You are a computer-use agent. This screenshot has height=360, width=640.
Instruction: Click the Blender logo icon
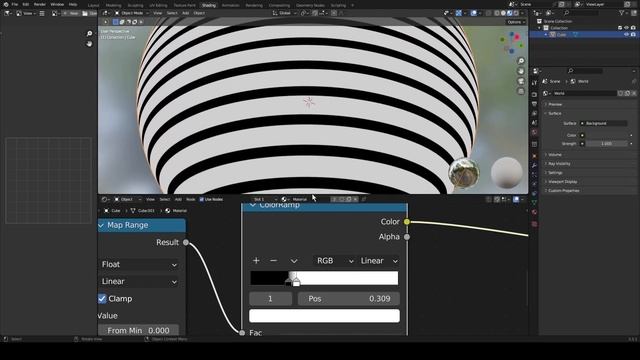pyautogui.click(x=5, y=4)
